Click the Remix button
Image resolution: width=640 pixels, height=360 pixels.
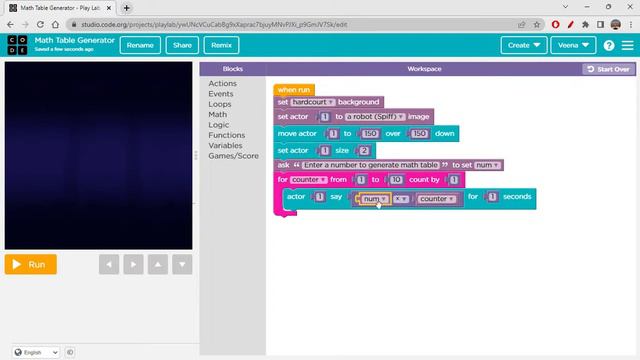click(x=221, y=45)
